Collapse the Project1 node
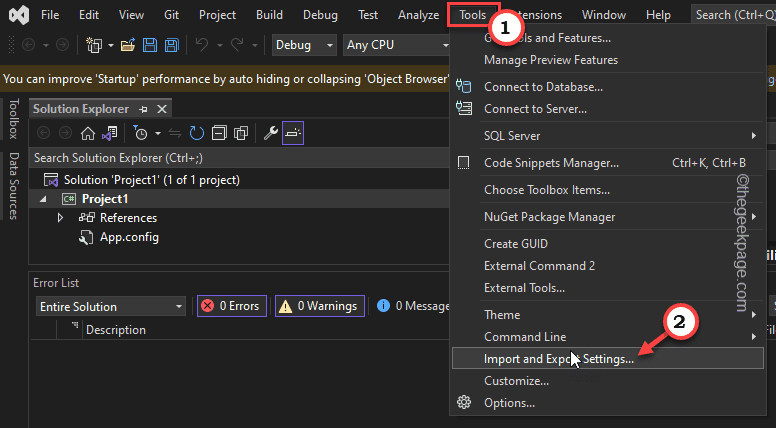 (44, 199)
